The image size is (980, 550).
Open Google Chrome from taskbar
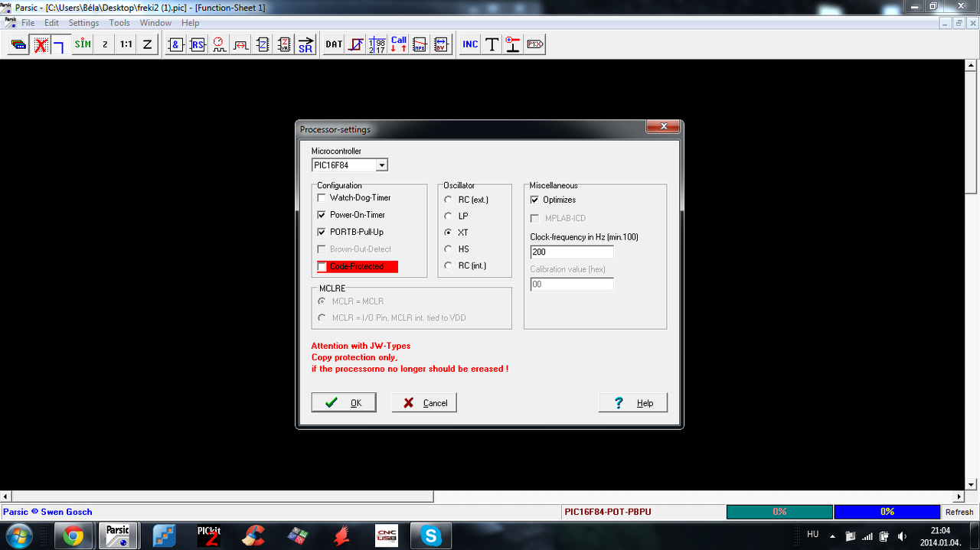[x=73, y=535]
